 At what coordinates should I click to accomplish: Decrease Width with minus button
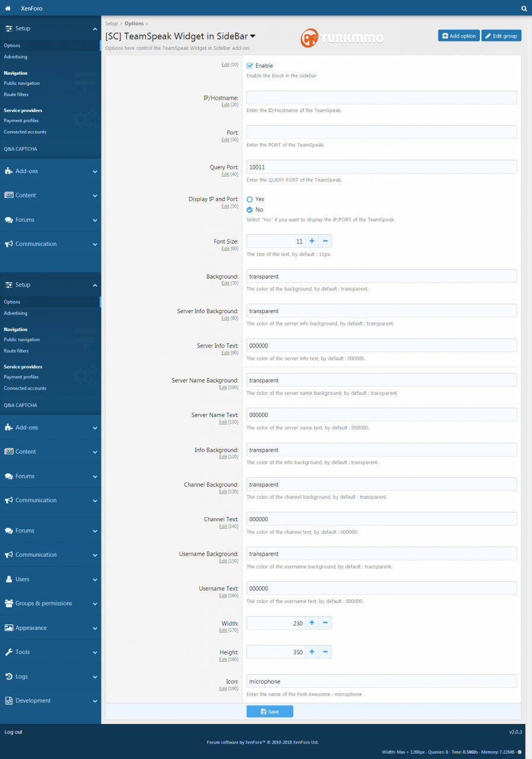pos(326,623)
